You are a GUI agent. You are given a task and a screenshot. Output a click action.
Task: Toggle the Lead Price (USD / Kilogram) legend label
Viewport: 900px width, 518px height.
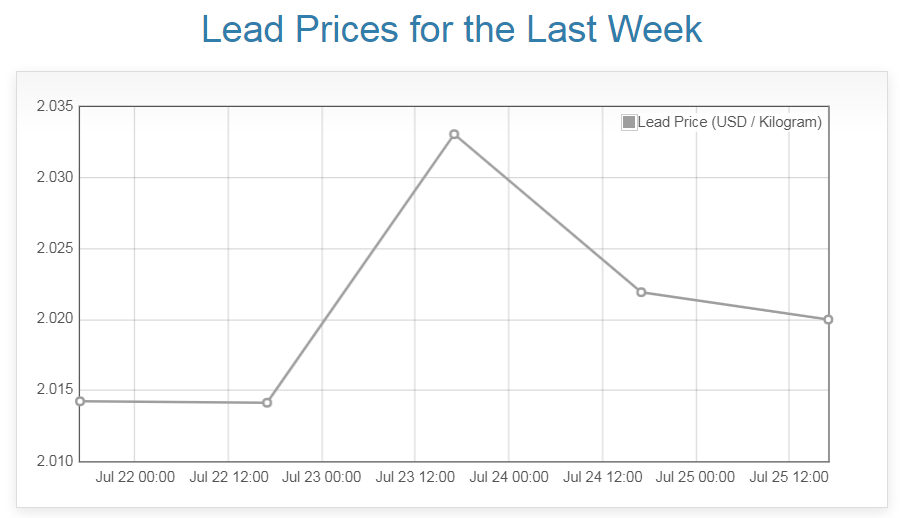[x=729, y=122]
